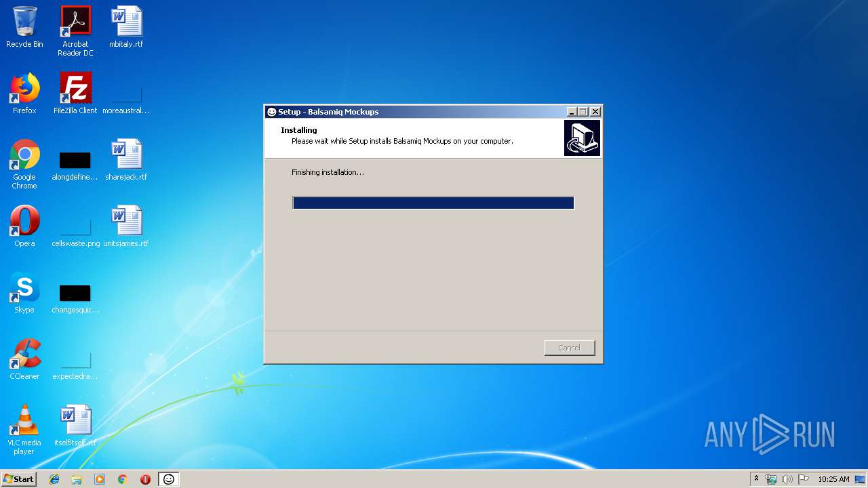Open Google Chrome desktop shortcut
Screen dimensions: 868x488
click(x=24, y=165)
